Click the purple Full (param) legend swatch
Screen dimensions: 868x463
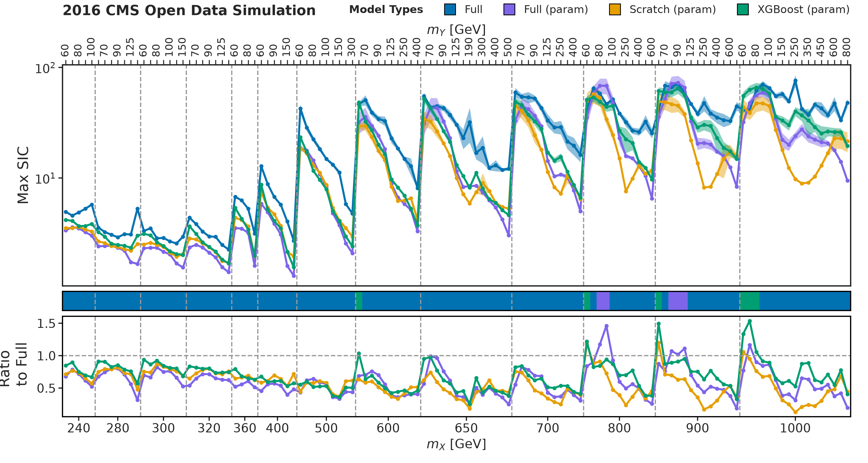click(x=509, y=10)
